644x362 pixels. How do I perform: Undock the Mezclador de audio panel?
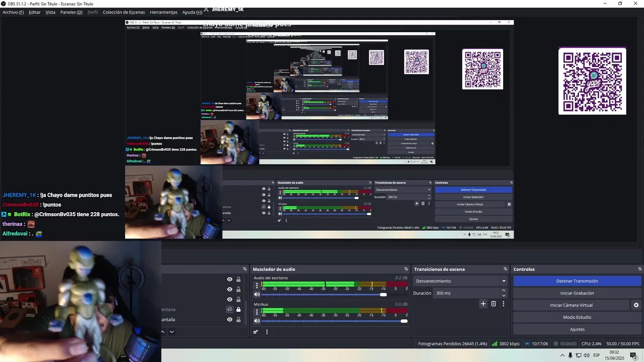coord(406,269)
